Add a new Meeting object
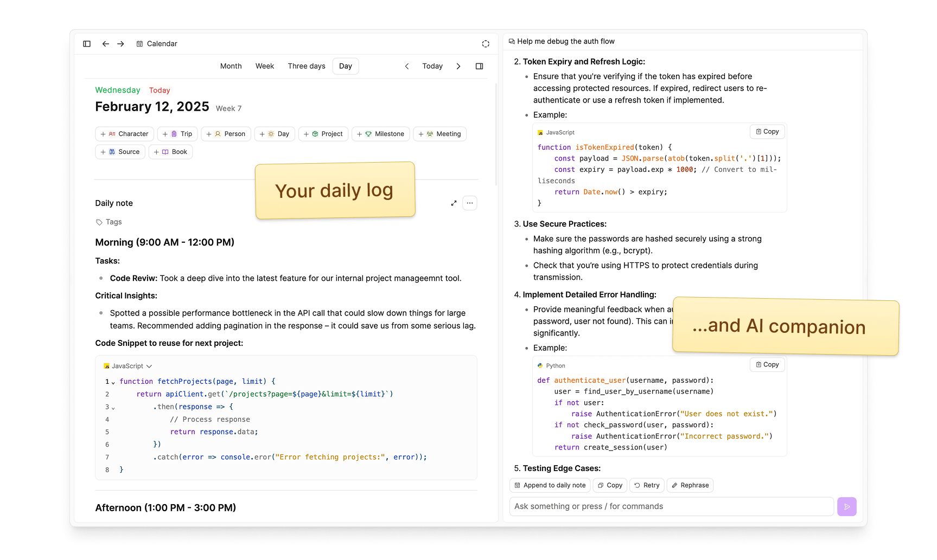Screen dimensions: 937x560 (x=439, y=134)
